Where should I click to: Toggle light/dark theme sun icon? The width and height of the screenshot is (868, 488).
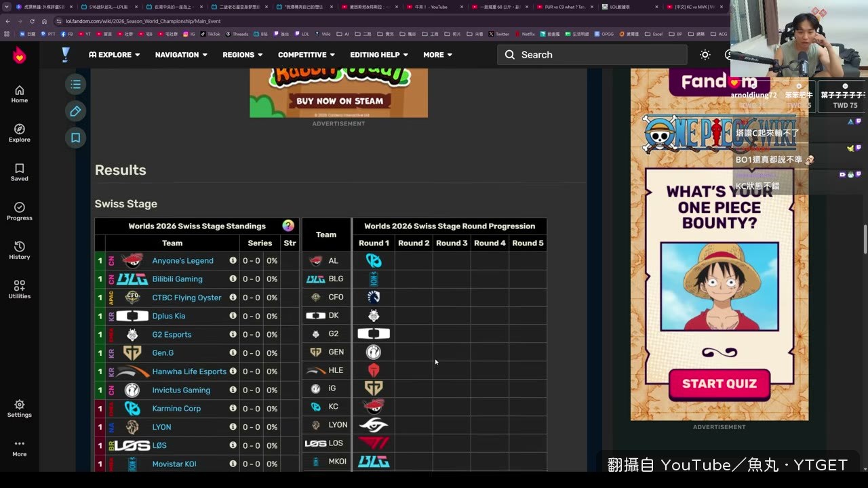(705, 55)
